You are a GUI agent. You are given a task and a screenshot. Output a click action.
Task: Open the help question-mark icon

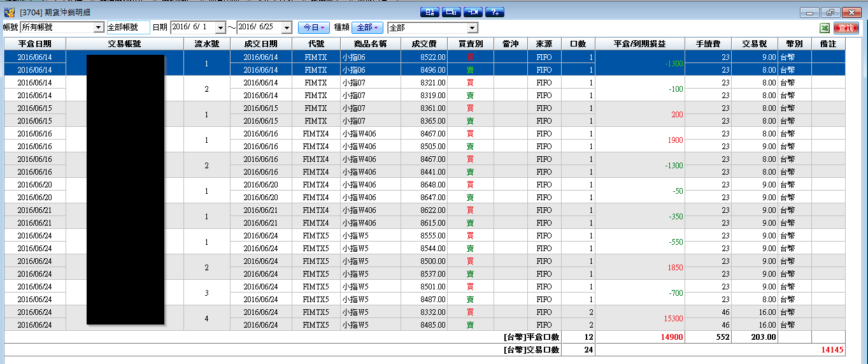(495, 12)
